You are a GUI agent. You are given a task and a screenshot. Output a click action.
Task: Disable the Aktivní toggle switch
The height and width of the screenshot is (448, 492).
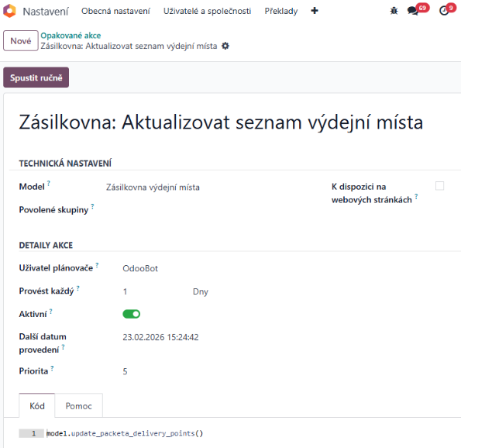point(131,314)
